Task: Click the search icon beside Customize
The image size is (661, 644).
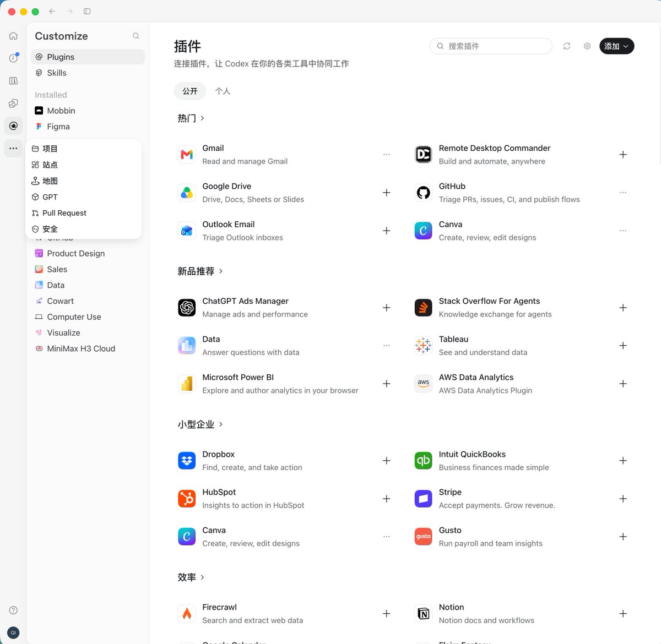Action: tap(136, 36)
